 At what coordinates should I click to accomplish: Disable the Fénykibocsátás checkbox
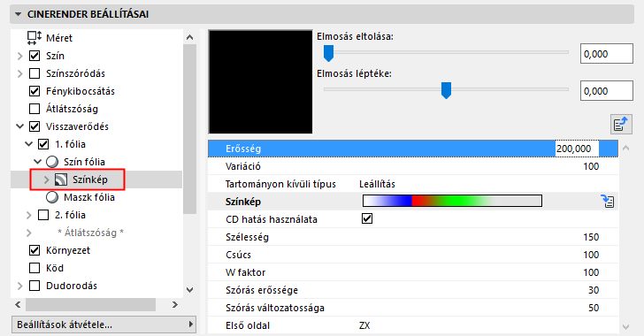point(34,91)
